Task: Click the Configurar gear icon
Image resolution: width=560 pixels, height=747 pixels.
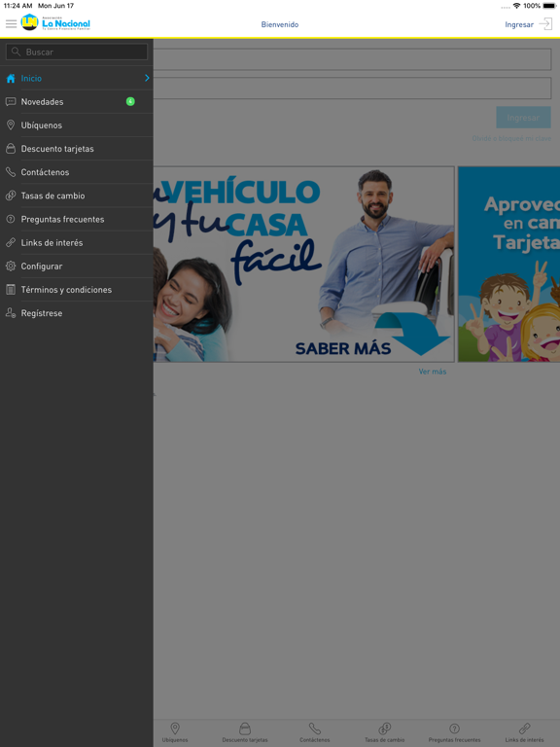Action: click(x=11, y=266)
